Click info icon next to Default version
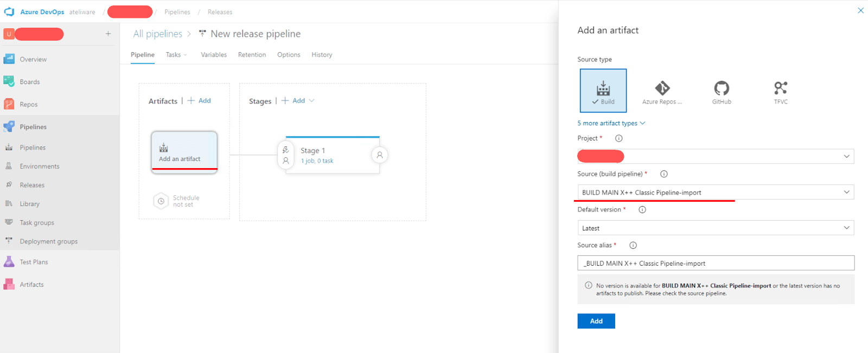The height and width of the screenshot is (353, 868). coord(642,210)
